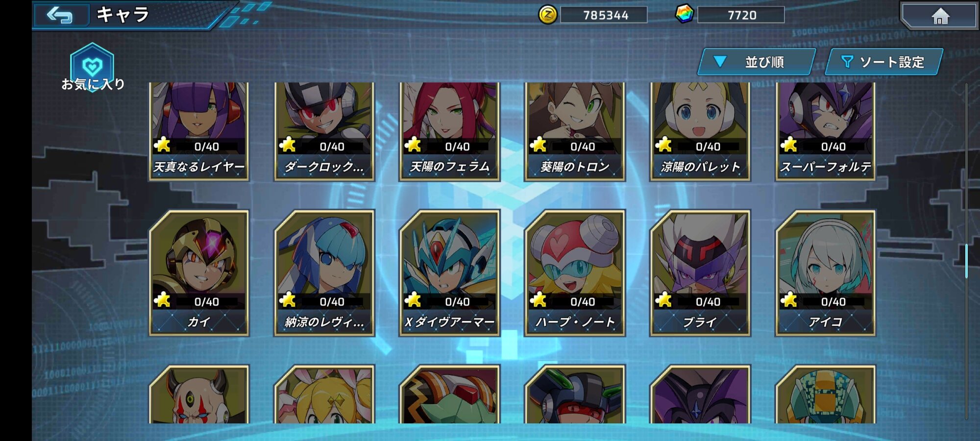The image size is (980, 441).
Task: Open the 天真なるレイヤー character card
Action: click(x=199, y=131)
